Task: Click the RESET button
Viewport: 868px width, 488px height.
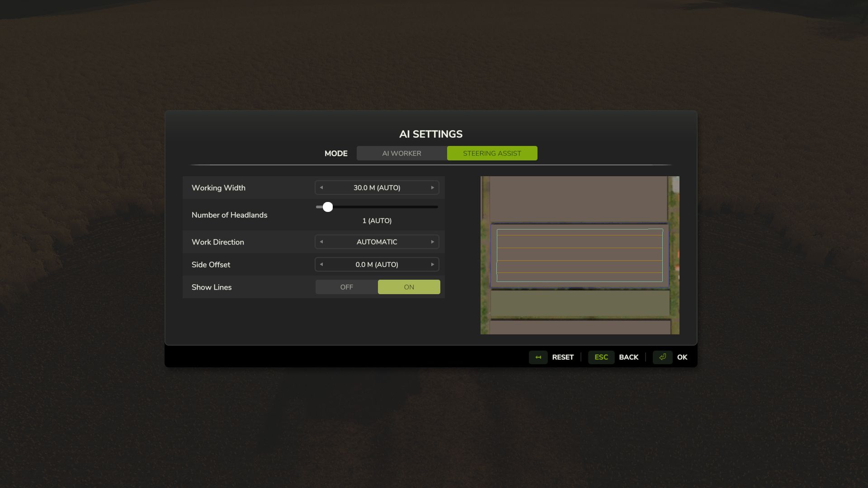Action: coord(563,357)
